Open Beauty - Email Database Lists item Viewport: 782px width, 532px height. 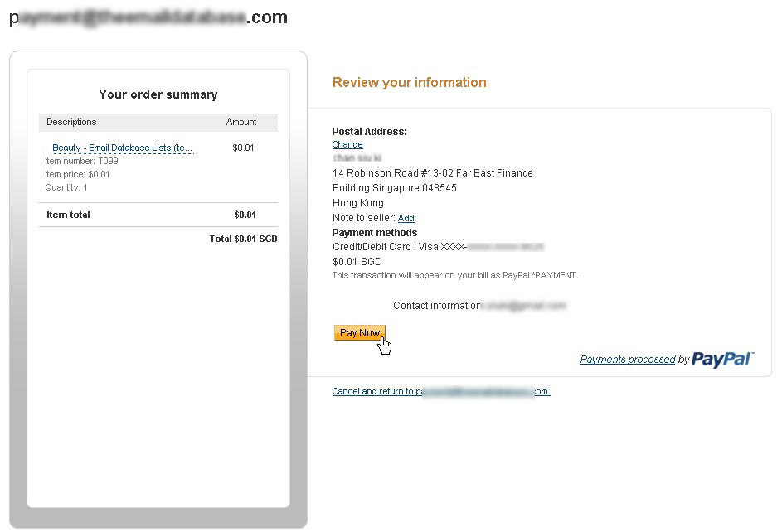click(122, 148)
